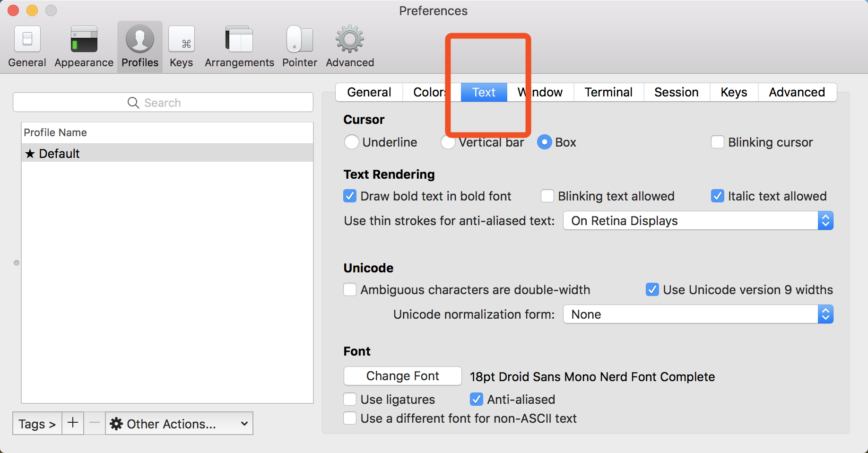The width and height of the screenshot is (868, 453).
Task: Click inside the profile search field
Action: coord(189,102)
